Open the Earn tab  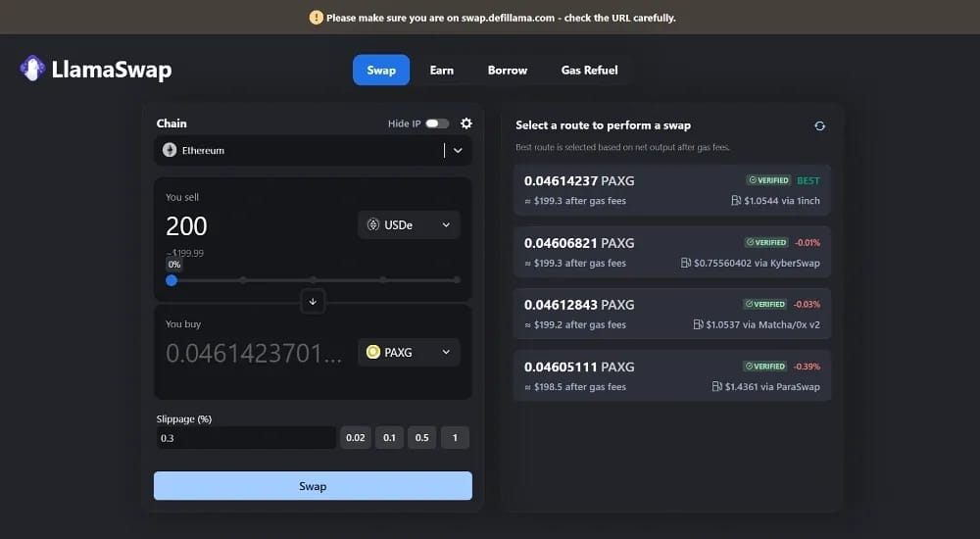[x=442, y=70]
